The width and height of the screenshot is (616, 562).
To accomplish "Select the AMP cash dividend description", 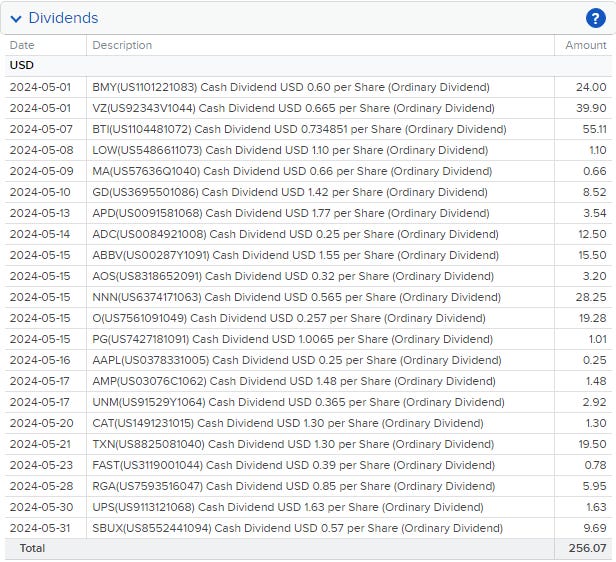I will [x=294, y=381].
